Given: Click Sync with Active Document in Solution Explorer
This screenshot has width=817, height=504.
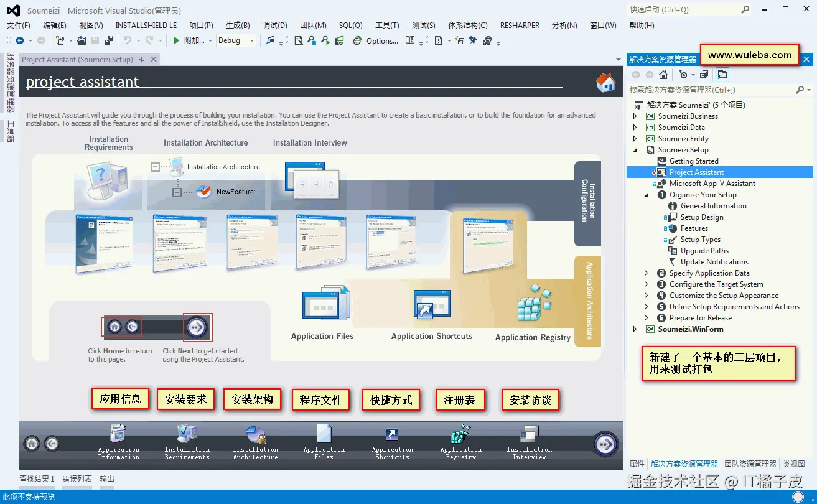Looking at the screenshot, I should [x=722, y=75].
